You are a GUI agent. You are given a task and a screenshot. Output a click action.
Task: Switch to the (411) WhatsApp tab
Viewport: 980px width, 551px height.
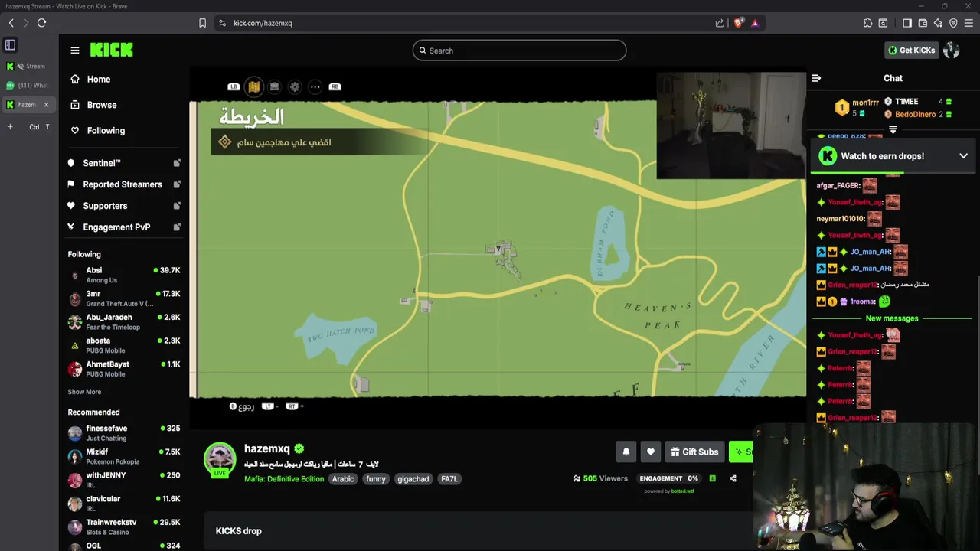tap(28, 86)
